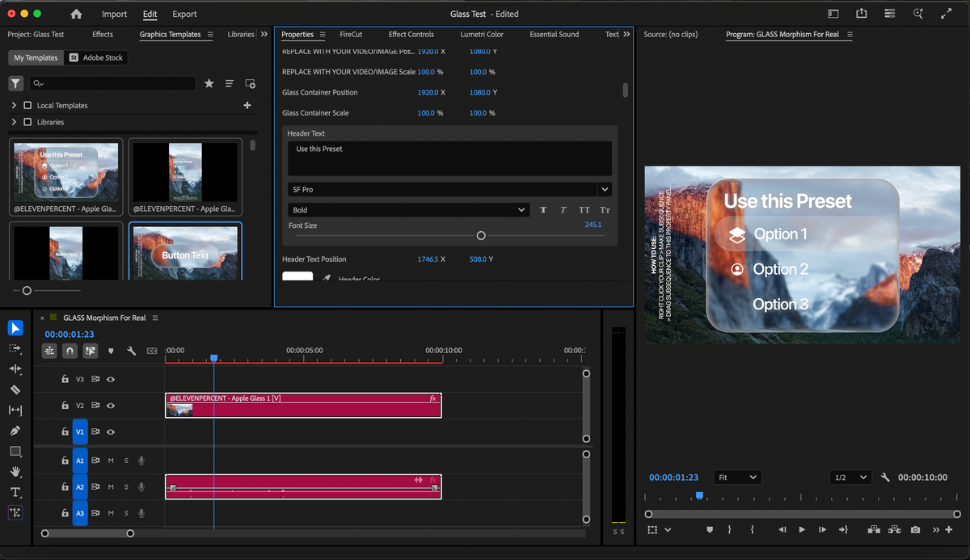Click the Import workspace button

click(114, 14)
